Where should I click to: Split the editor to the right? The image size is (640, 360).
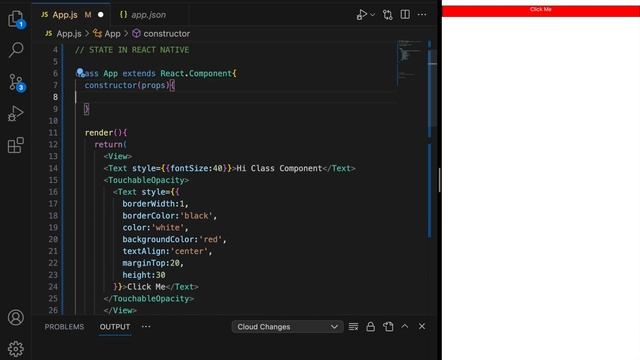tap(405, 15)
